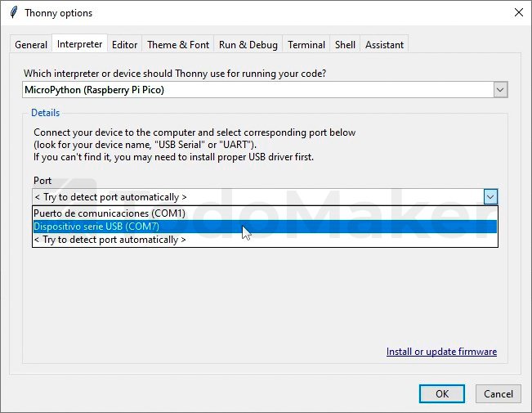
Task: Switch to the General tab
Action: [x=31, y=45]
